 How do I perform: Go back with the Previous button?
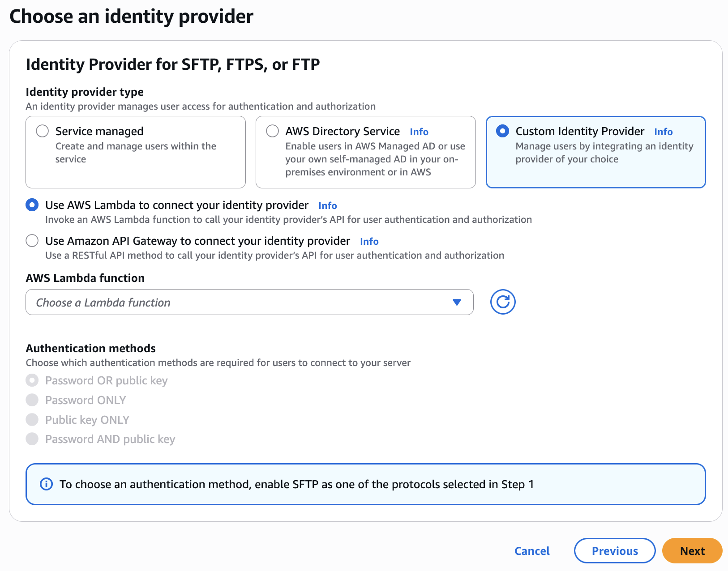[615, 551]
